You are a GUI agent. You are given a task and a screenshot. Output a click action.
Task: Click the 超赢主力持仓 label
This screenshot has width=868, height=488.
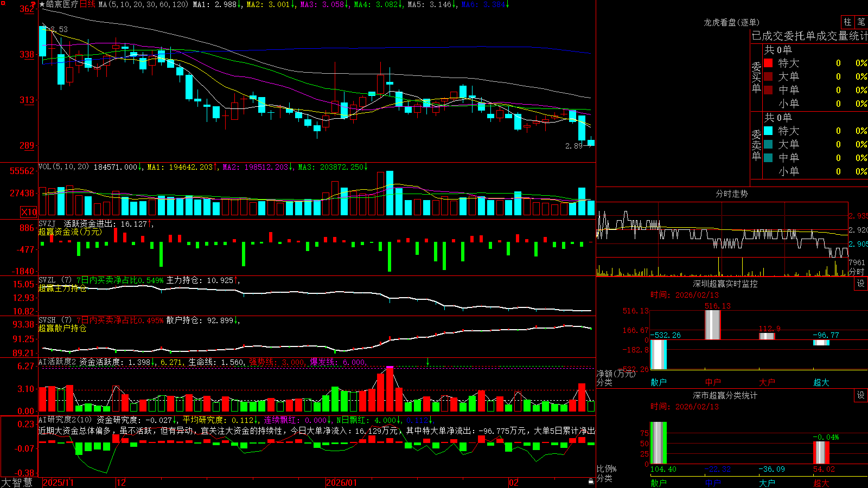point(62,288)
